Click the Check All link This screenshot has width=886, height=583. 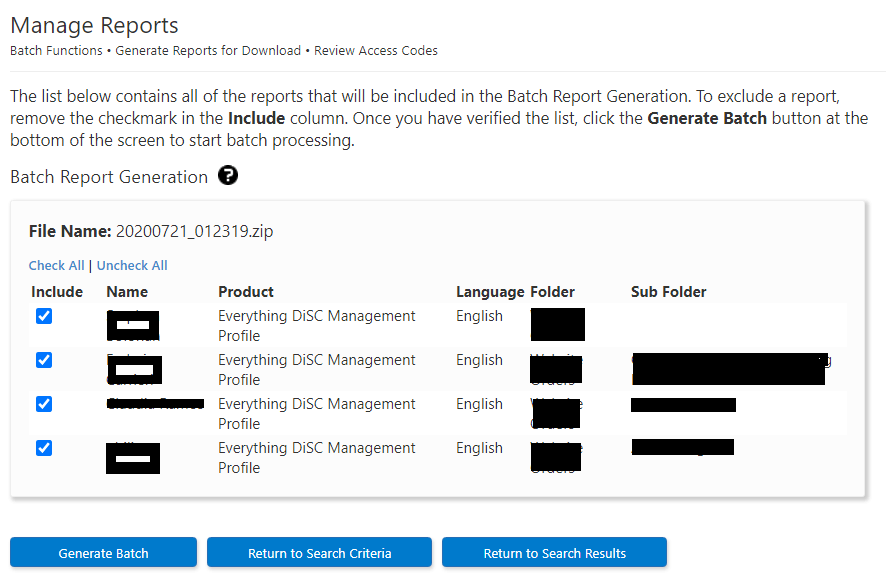click(57, 266)
